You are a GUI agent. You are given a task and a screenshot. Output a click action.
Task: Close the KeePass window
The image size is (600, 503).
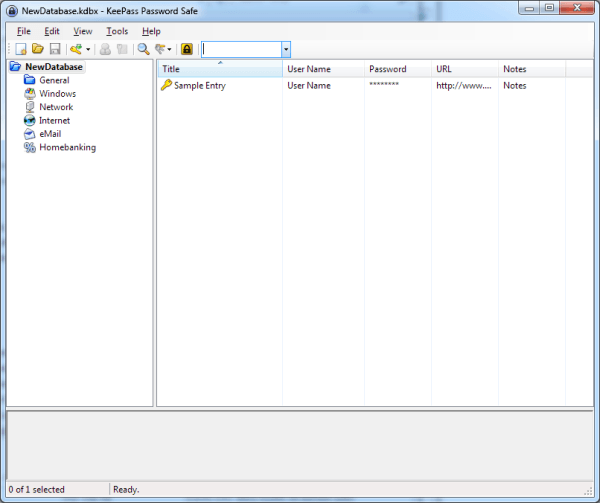click(x=577, y=8)
